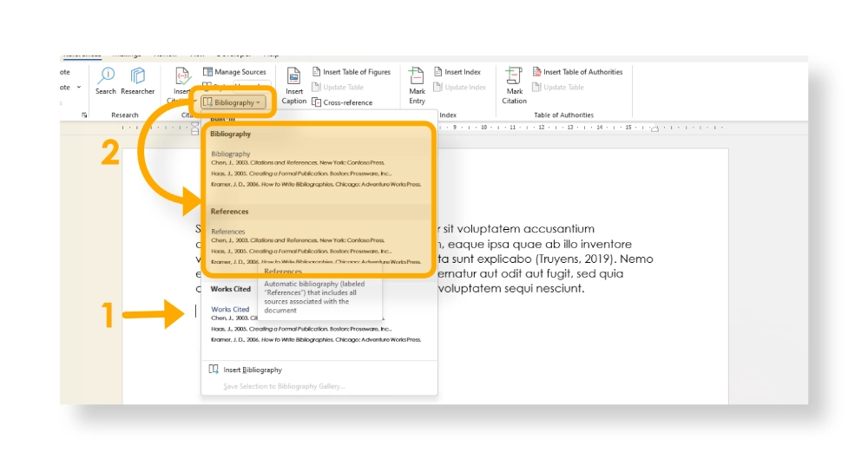Viewport: 868px width, 459px height.
Task: Click the Mark Citation icon
Action: [515, 85]
